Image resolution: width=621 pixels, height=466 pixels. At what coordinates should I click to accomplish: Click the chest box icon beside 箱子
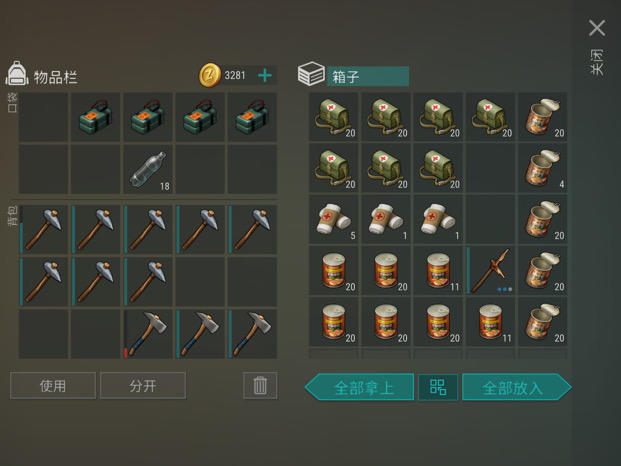click(311, 74)
